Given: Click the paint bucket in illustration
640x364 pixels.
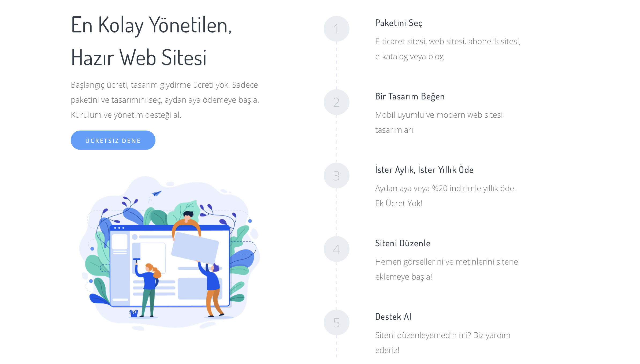Looking at the screenshot, I should tap(133, 313).
